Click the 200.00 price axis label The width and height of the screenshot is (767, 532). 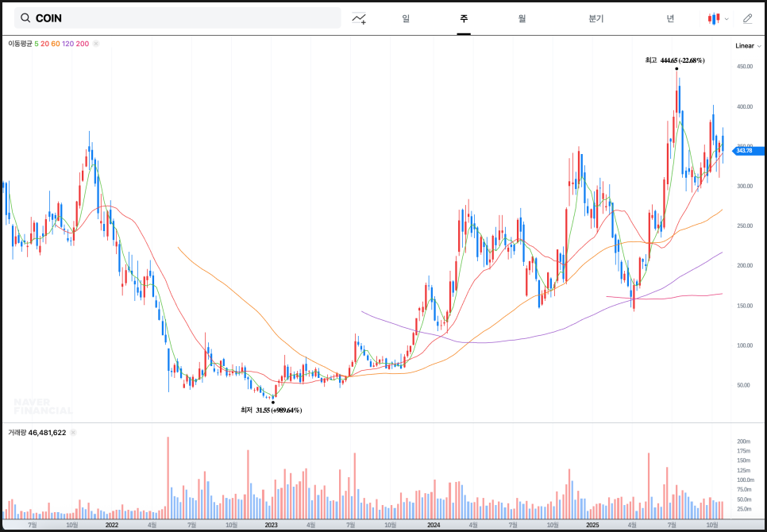pyautogui.click(x=745, y=265)
